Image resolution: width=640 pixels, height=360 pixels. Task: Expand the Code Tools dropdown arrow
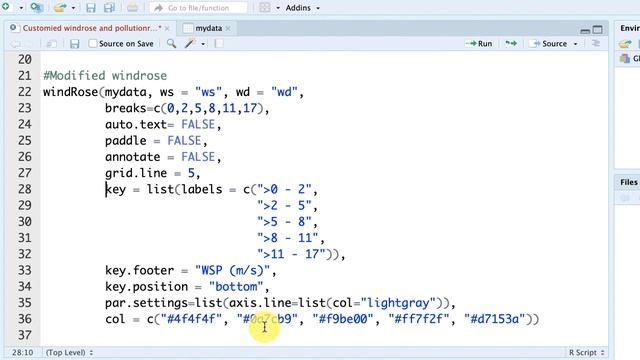pyautogui.click(x=203, y=44)
